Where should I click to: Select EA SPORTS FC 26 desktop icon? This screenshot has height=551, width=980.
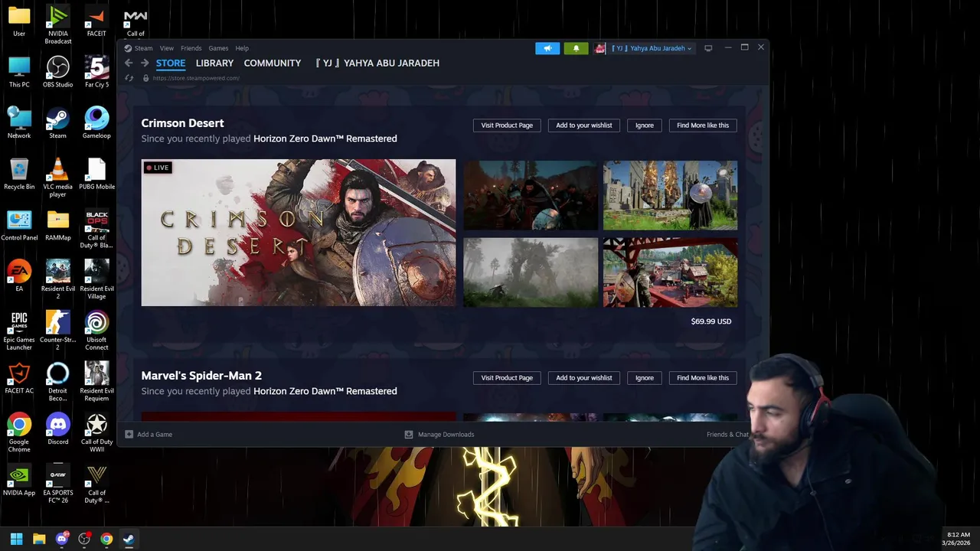(57, 484)
